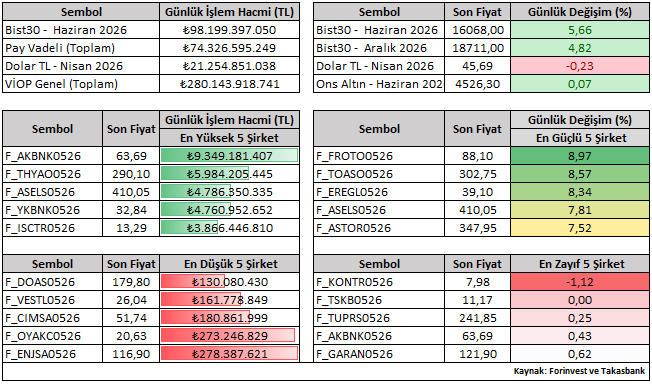Select the F_ASTOR0526 7,52 yellow cell
Screen dimensions: 652x384
[580, 228]
